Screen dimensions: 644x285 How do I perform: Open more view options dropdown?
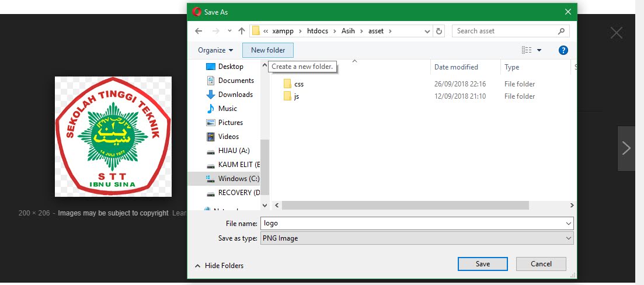click(539, 50)
